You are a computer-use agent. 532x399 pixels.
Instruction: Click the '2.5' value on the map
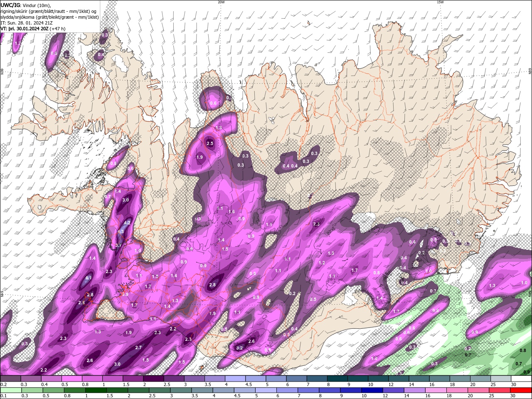click(210, 143)
